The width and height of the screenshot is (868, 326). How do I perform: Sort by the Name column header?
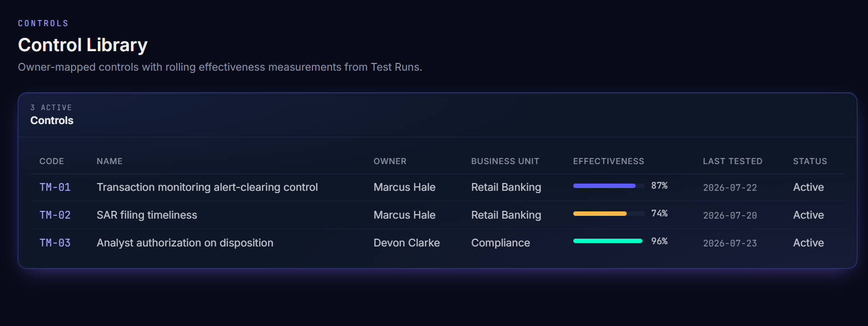(x=110, y=161)
